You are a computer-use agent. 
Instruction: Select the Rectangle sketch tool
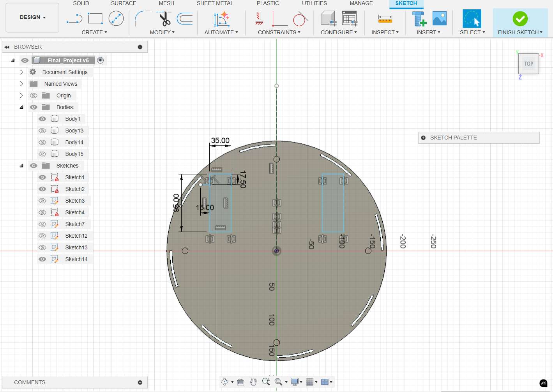(95, 18)
